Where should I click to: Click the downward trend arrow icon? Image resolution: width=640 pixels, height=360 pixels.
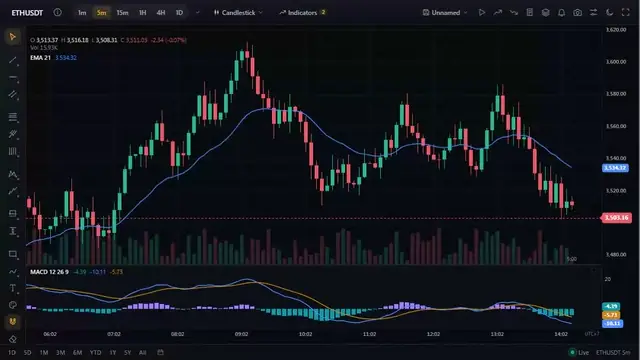coord(513,13)
